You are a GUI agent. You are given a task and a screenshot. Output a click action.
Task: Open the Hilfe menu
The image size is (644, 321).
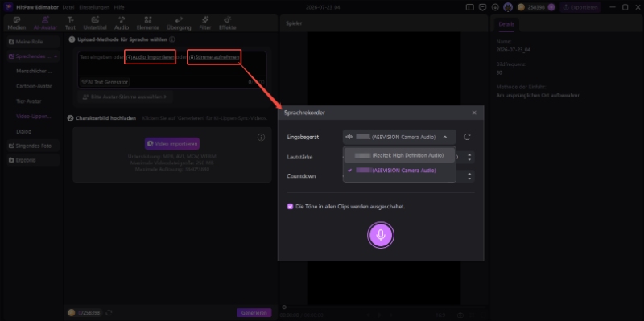click(x=119, y=7)
